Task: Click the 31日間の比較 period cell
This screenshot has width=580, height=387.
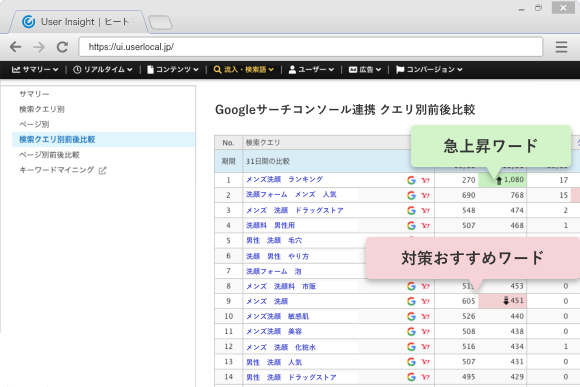Action: pyautogui.click(x=267, y=161)
